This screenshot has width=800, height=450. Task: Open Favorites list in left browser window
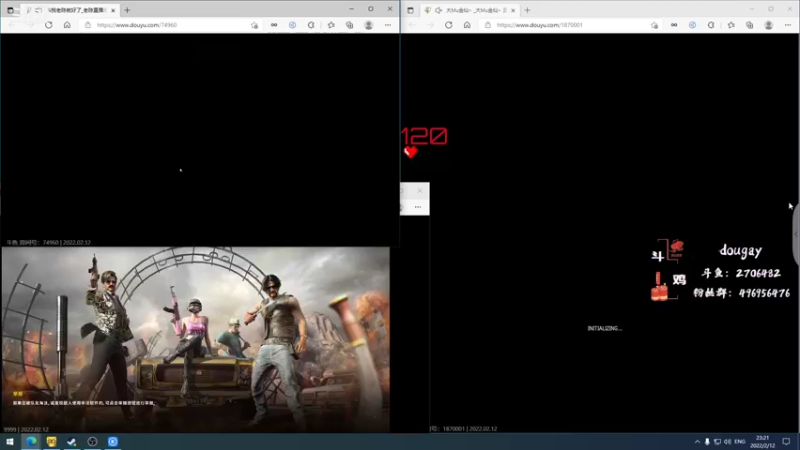[x=331, y=25]
